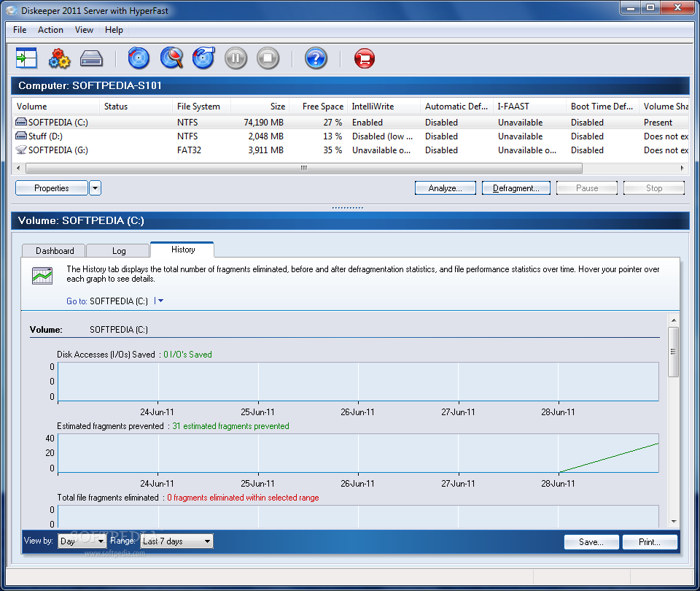Click the red shopping cart icon

365,58
